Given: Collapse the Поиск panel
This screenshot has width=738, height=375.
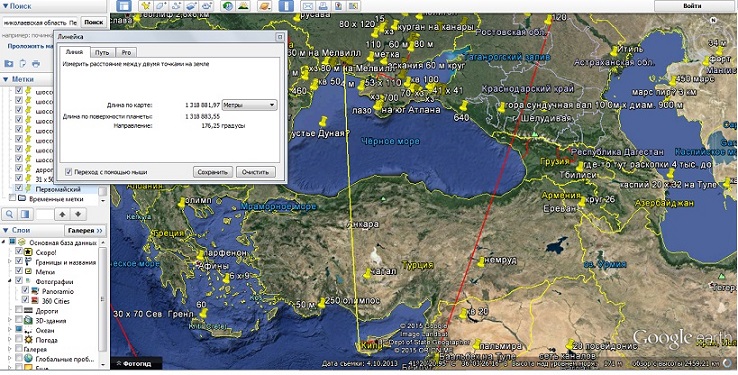Looking at the screenshot, I should [5, 6].
